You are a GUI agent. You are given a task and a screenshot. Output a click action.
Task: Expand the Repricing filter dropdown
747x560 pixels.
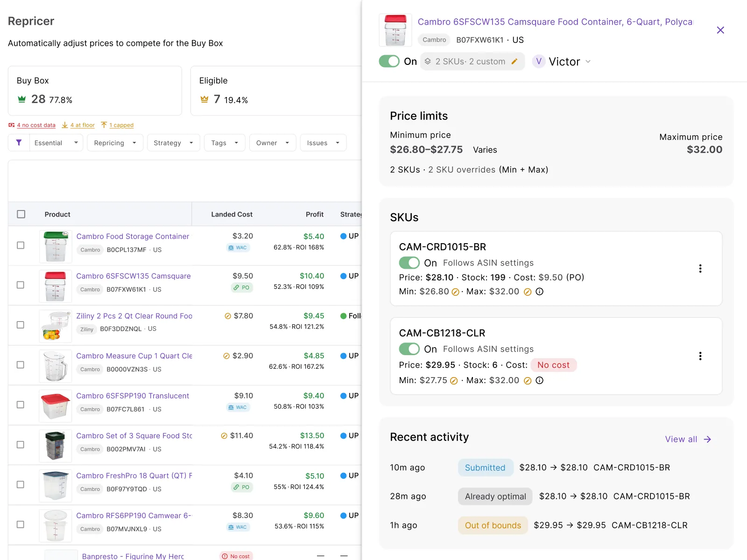115,143
